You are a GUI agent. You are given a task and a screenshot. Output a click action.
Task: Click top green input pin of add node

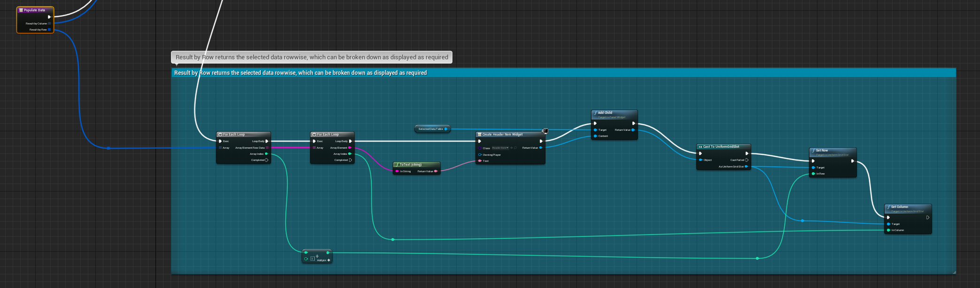click(306, 253)
